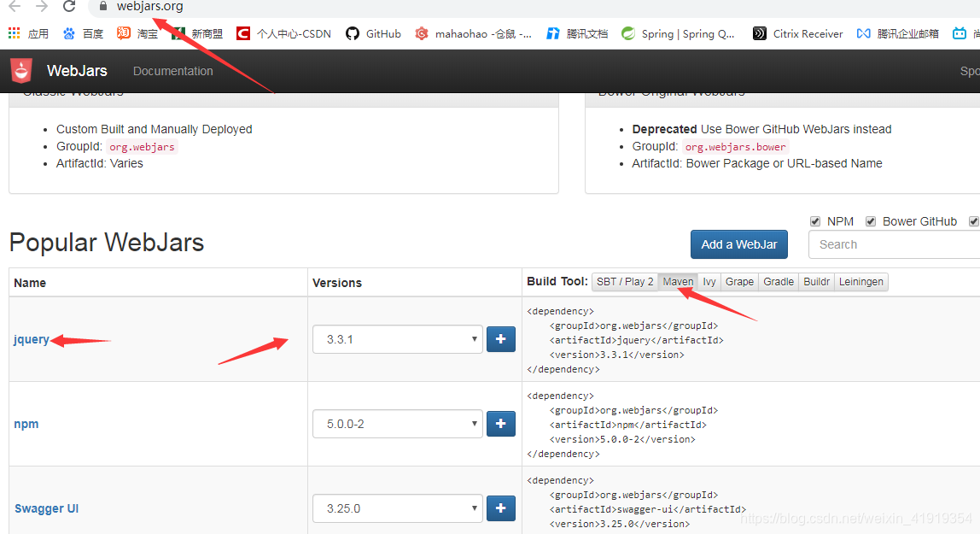Click the plus button in the npm row
The image size is (980, 534).
click(500, 423)
